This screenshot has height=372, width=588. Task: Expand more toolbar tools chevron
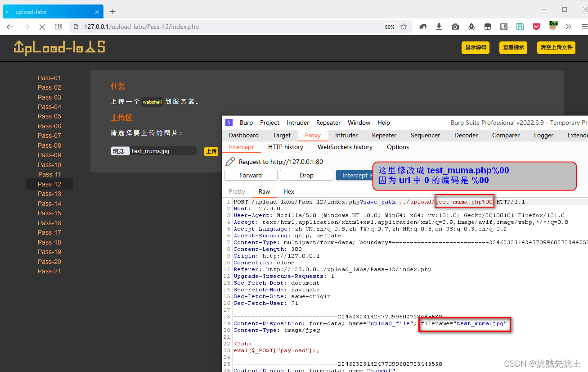569,27
